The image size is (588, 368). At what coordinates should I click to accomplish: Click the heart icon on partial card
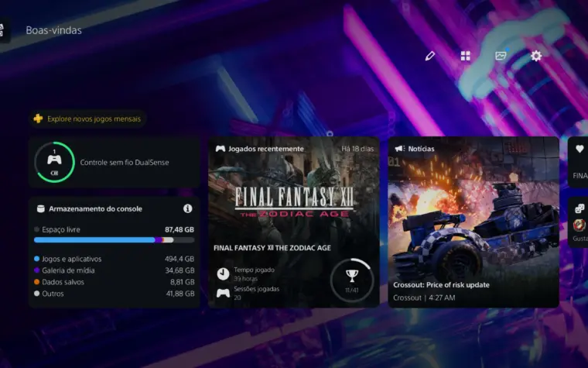pos(579,149)
